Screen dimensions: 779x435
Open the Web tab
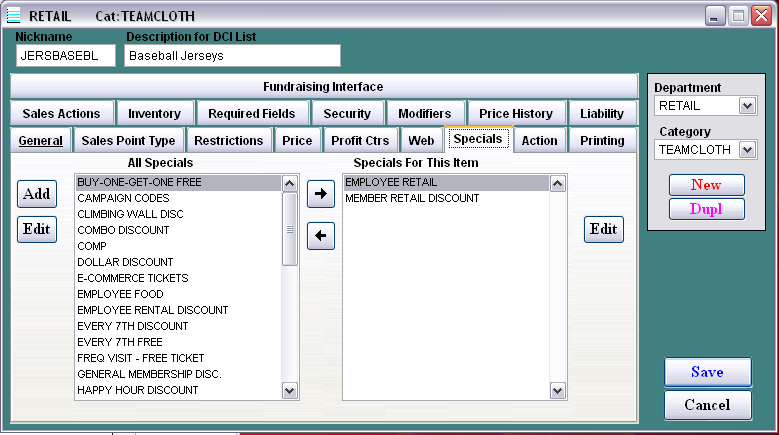[421, 141]
